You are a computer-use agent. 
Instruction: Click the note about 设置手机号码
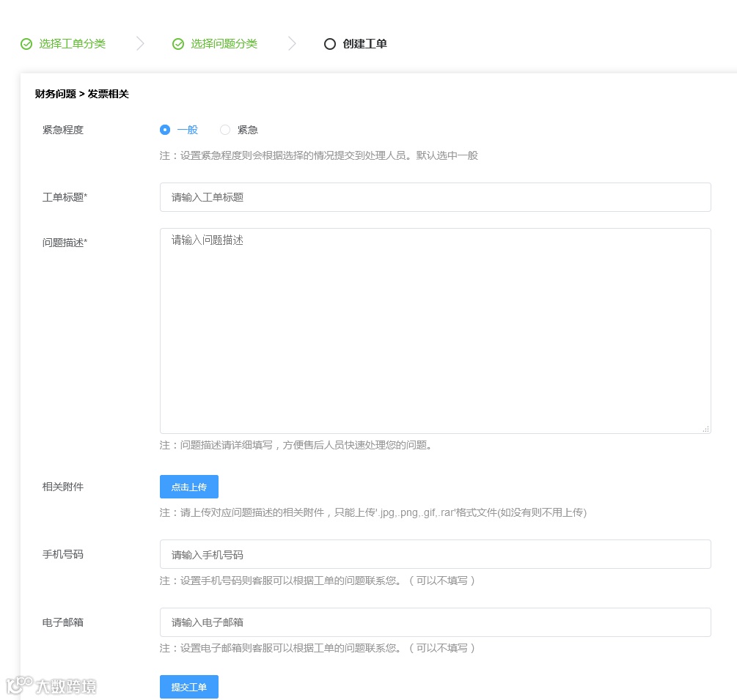coord(318,581)
